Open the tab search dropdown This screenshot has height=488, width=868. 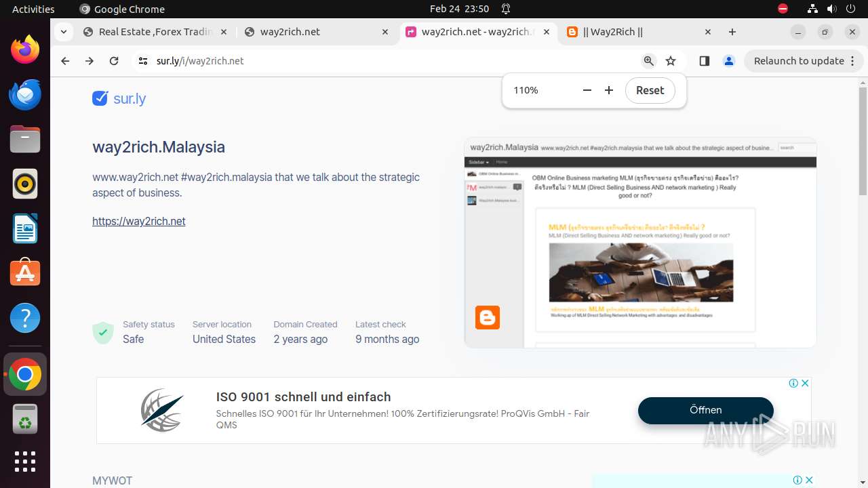[63, 32]
